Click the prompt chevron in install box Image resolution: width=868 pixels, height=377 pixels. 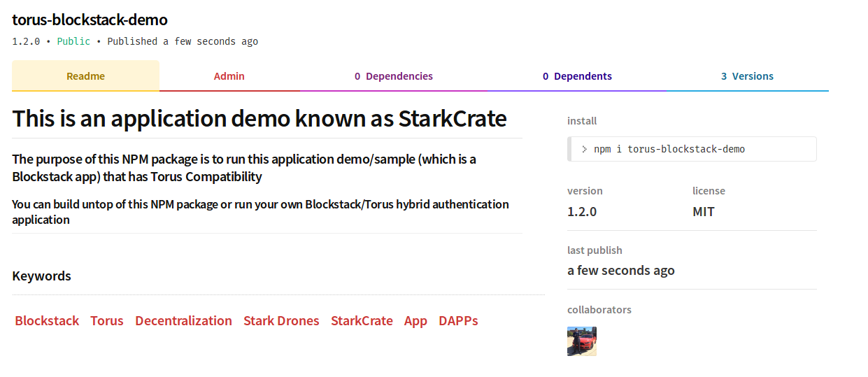point(584,149)
